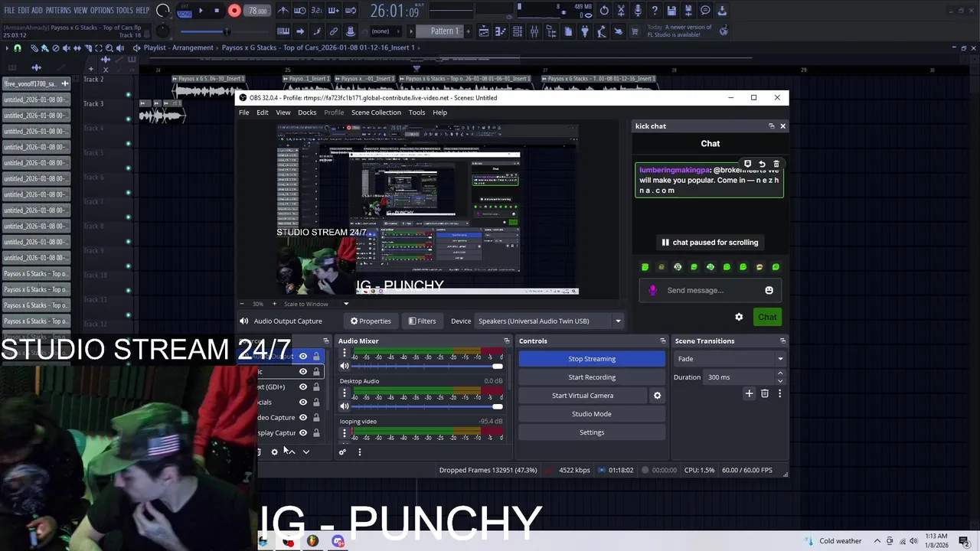The width and height of the screenshot is (980, 551).
Task: Click FL Studio undo history icon
Action: pyautogui.click(x=604, y=11)
